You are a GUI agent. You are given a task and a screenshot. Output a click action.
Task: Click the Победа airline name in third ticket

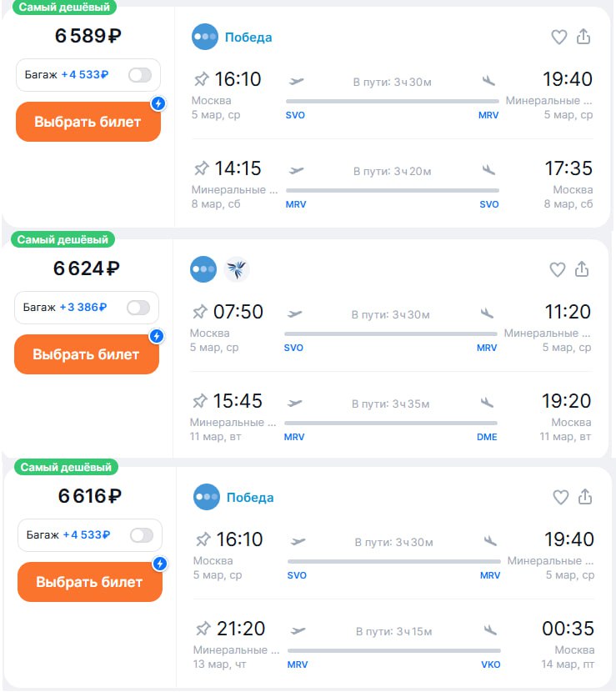[x=250, y=497]
